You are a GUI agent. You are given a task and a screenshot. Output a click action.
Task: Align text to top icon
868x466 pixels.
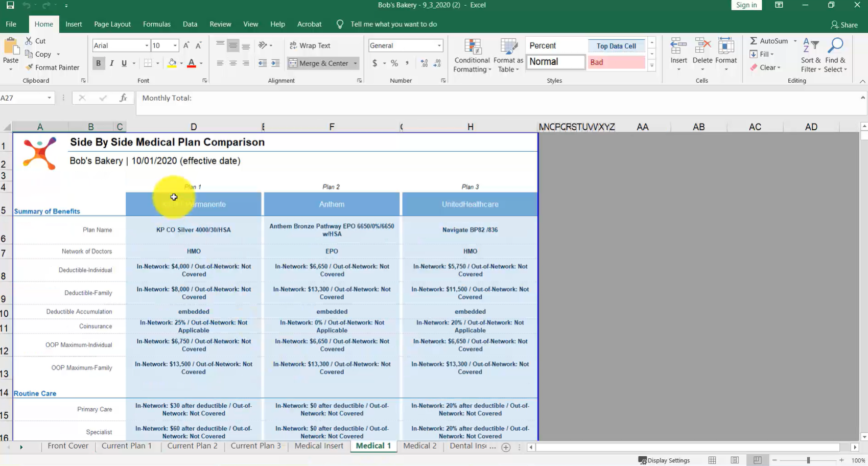[x=220, y=45]
